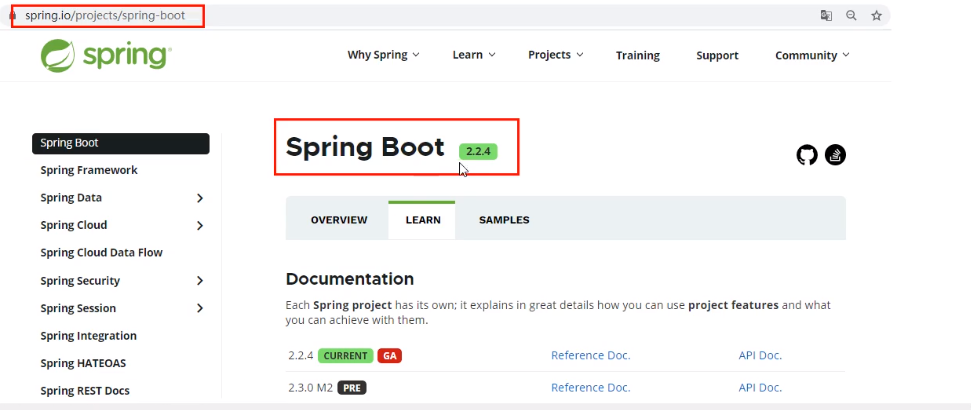Expand Spring Security chevron in sidebar
Screen dimensions: 971x410
coord(200,281)
